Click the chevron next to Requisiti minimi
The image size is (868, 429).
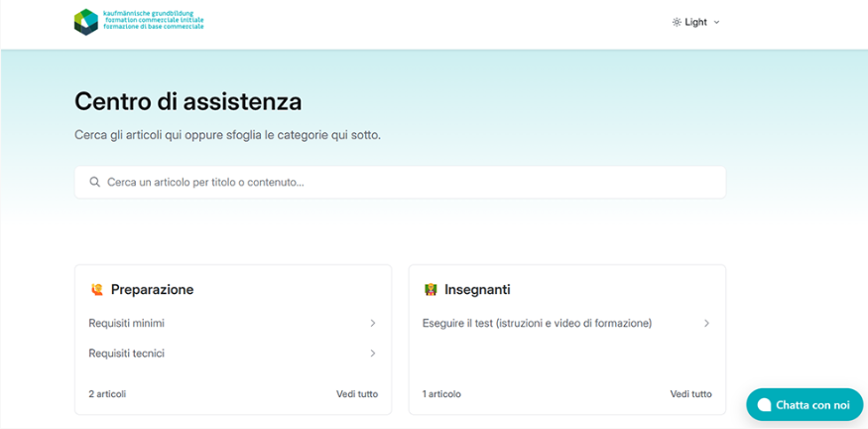tap(373, 324)
